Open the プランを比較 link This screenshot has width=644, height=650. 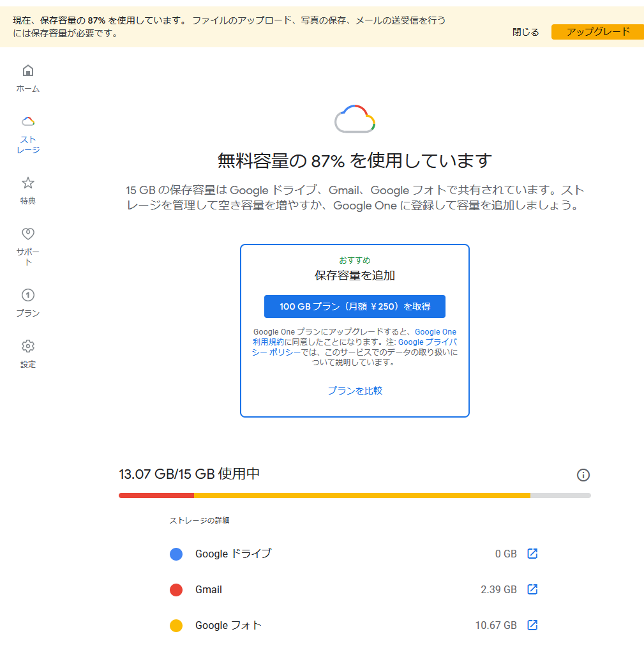click(x=355, y=391)
